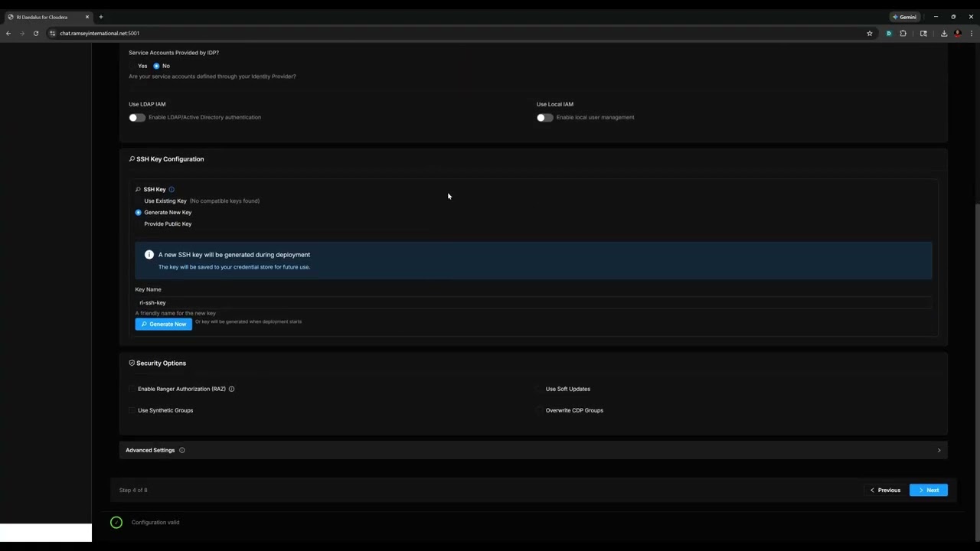This screenshot has height=551, width=980.
Task: Go back with browser back arrow
Action: coord(8,33)
